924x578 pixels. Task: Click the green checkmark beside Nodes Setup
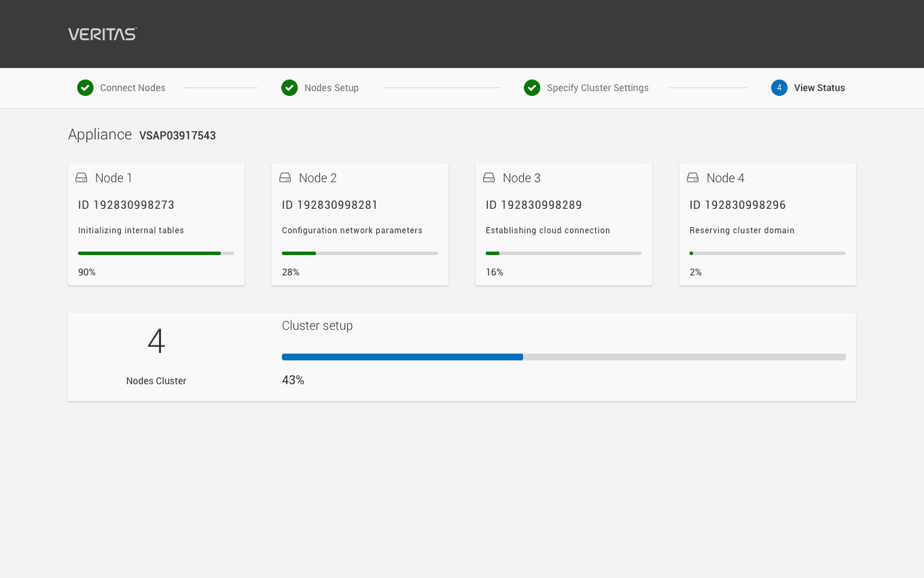[289, 88]
